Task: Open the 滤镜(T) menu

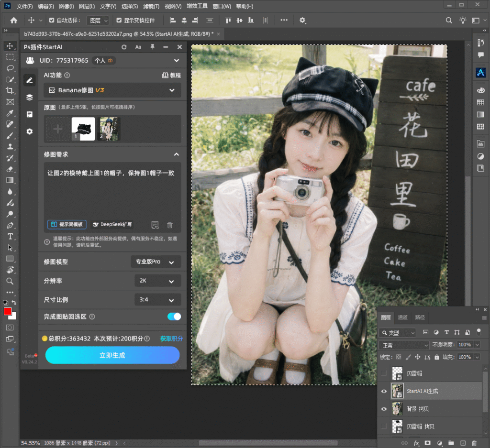Action: pyautogui.click(x=151, y=6)
